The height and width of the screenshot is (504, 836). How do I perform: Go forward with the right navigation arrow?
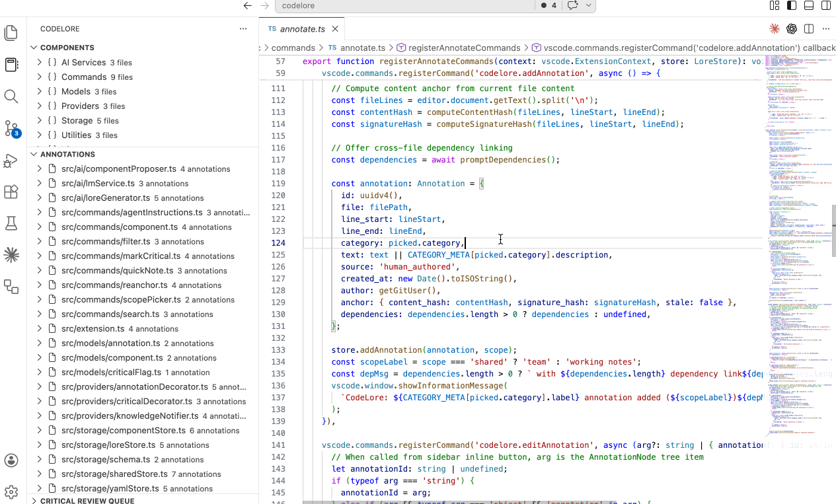(x=265, y=5)
